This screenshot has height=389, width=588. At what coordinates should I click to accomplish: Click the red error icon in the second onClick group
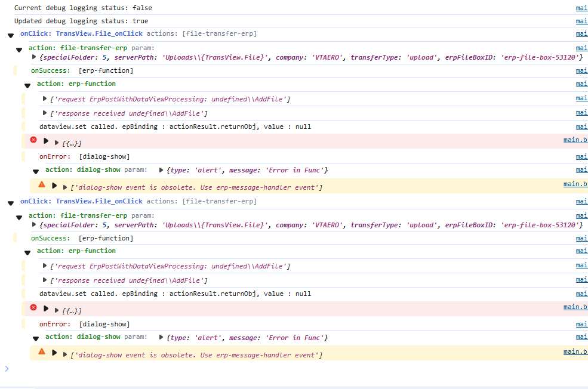[33, 307]
